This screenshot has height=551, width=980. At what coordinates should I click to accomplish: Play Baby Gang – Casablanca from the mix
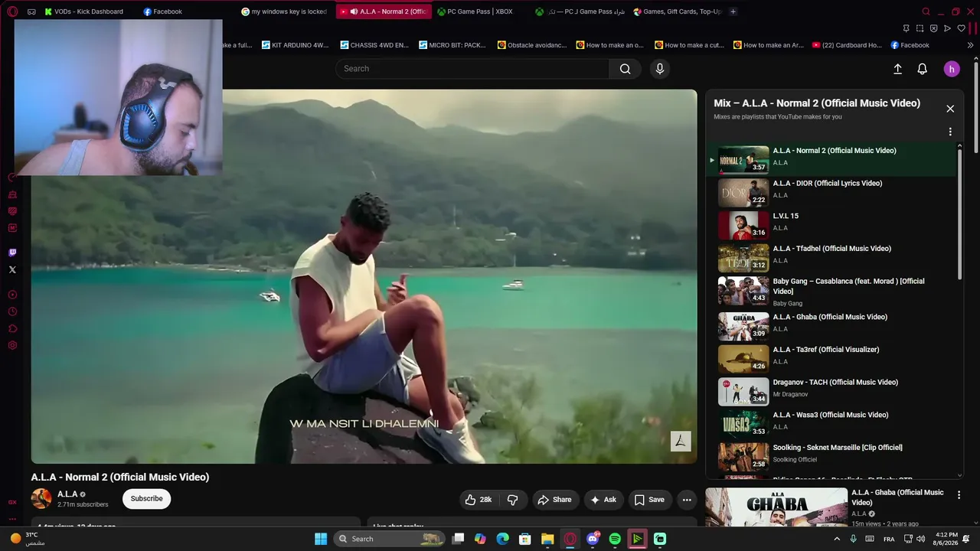point(832,292)
